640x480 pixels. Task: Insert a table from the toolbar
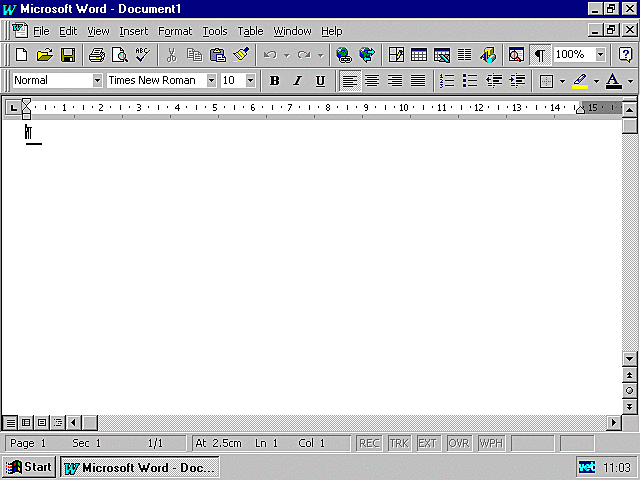419,55
